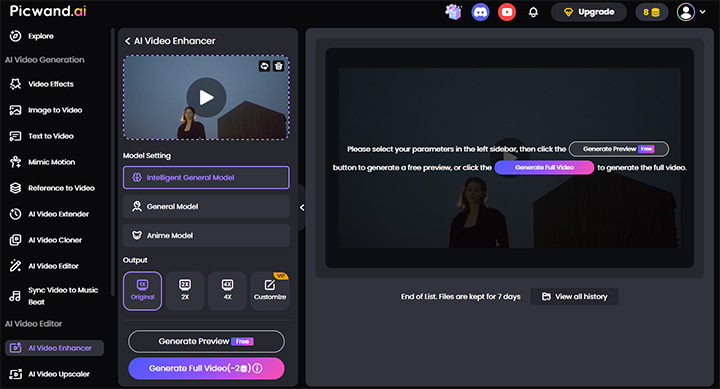
Task: Click Generate Full Video in instructions
Action: pyautogui.click(x=544, y=168)
